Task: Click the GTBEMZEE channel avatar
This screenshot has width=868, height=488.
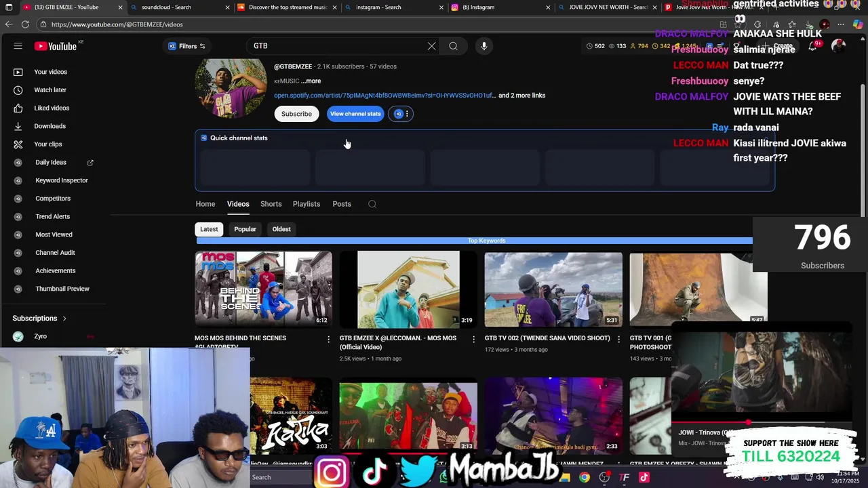Action: (x=231, y=88)
